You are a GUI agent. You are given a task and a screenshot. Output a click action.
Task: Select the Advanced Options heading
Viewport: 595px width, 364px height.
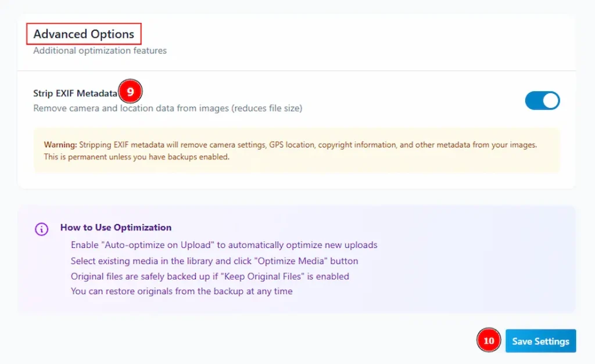coord(84,34)
